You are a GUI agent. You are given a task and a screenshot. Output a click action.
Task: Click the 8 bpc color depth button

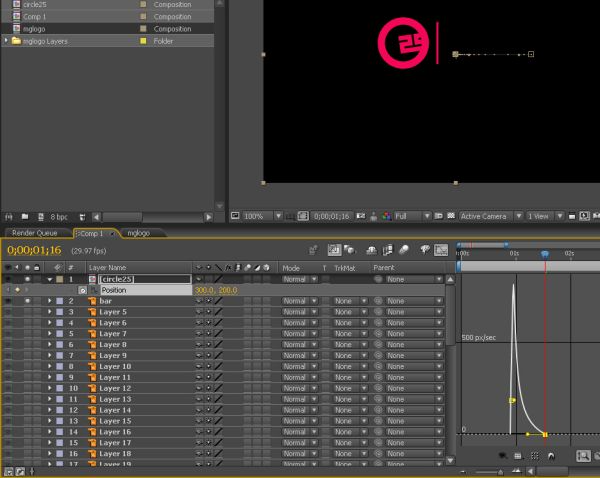click(x=59, y=217)
